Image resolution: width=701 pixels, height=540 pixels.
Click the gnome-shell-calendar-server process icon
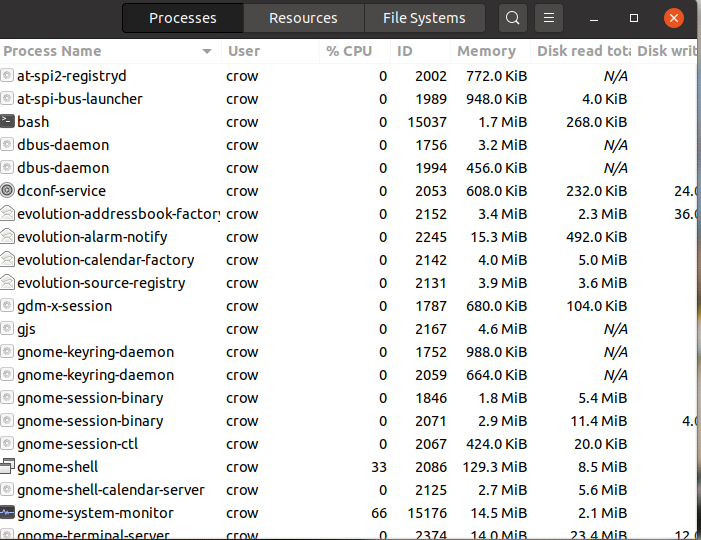coord(7,489)
